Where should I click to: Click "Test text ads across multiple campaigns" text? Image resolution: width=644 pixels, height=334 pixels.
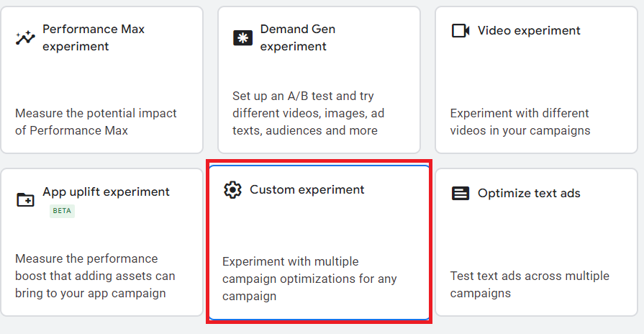[530, 284]
